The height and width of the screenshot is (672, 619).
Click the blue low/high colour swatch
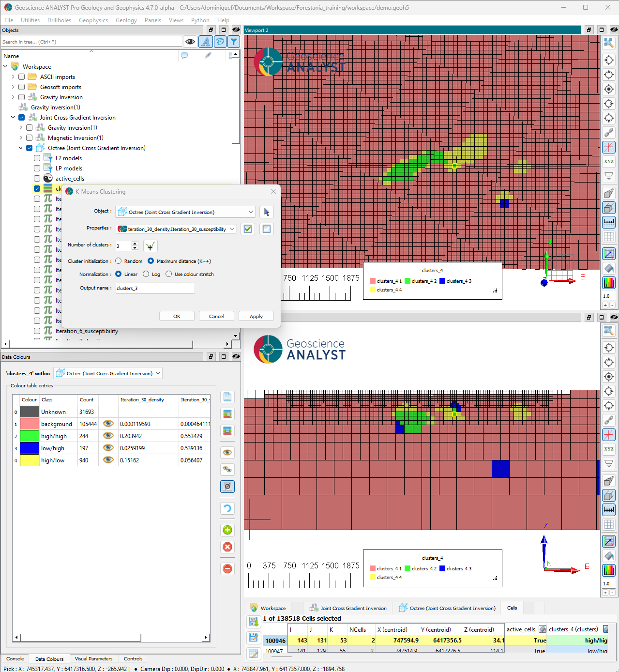[x=30, y=448]
